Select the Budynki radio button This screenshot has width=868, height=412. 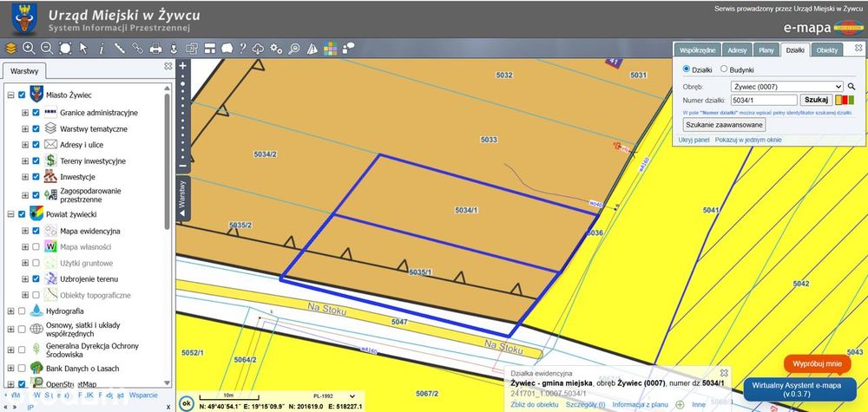click(x=724, y=69)
